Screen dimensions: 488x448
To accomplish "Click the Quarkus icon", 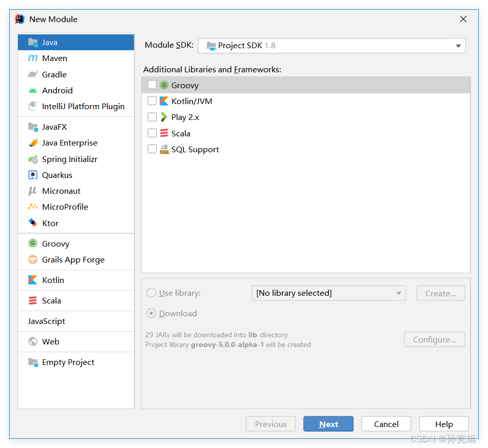I will click(x=33, y=175).
